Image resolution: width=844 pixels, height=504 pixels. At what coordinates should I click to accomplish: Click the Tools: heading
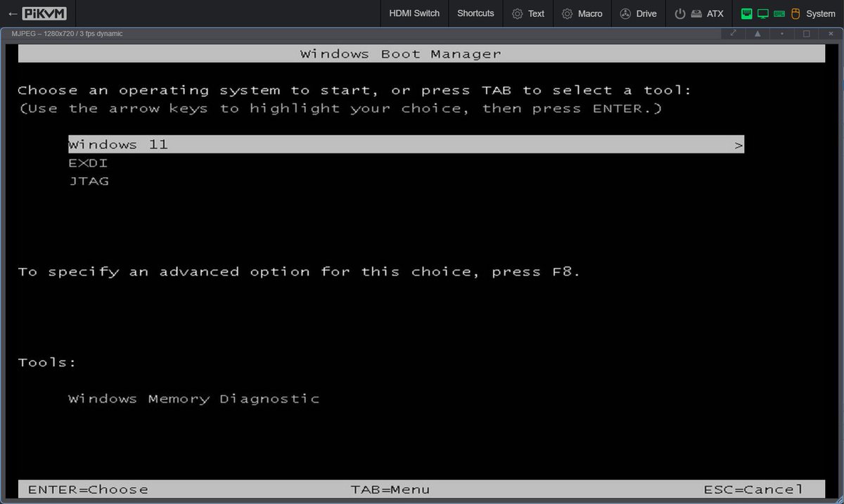[47, 363]
